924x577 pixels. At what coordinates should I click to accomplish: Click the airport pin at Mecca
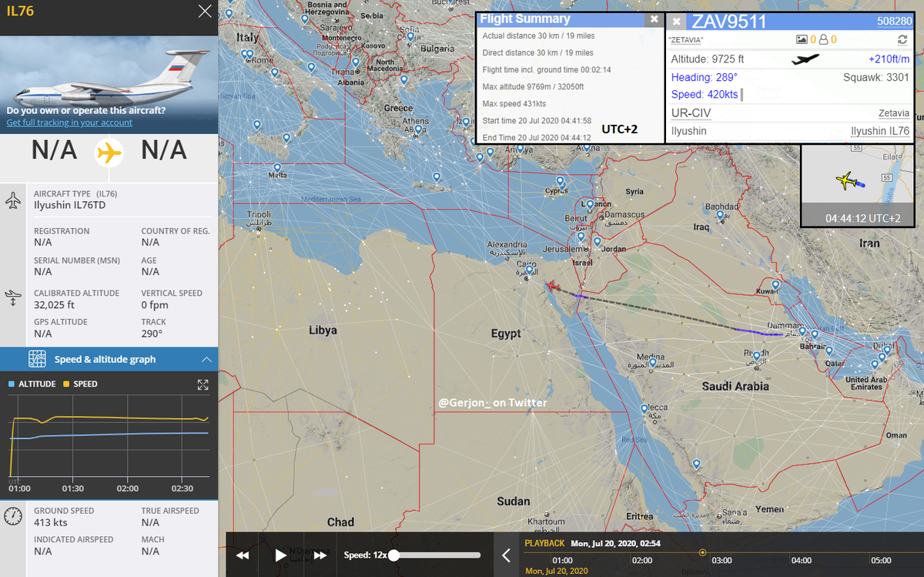[x=644, y=409]
